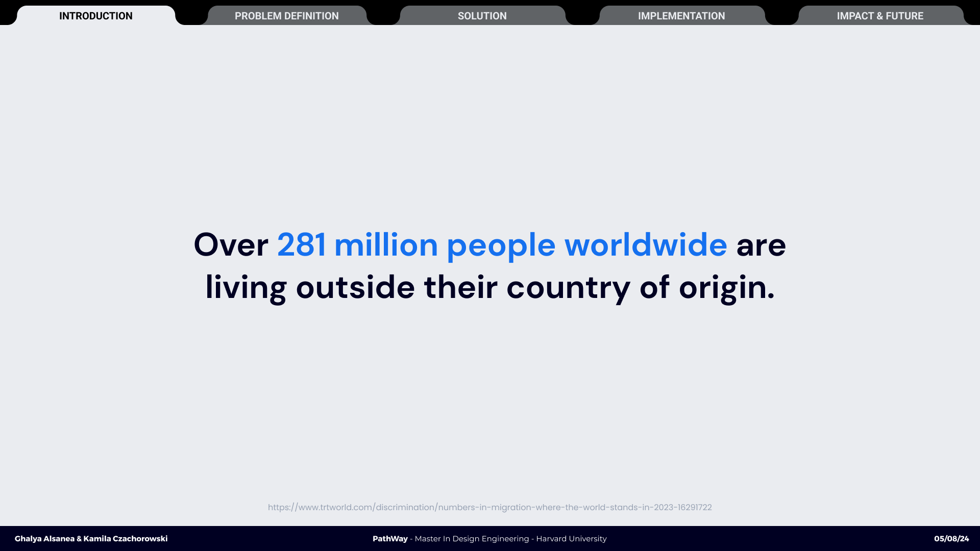Switch to the PROBLEM DEFINITION tab

click(287, 16)
